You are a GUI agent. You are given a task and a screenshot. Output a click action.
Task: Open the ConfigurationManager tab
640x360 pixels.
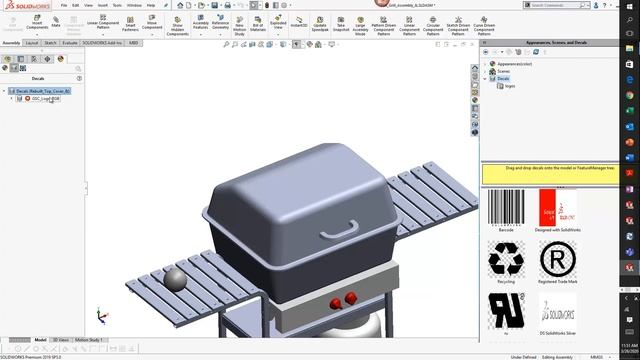(34, 59)
